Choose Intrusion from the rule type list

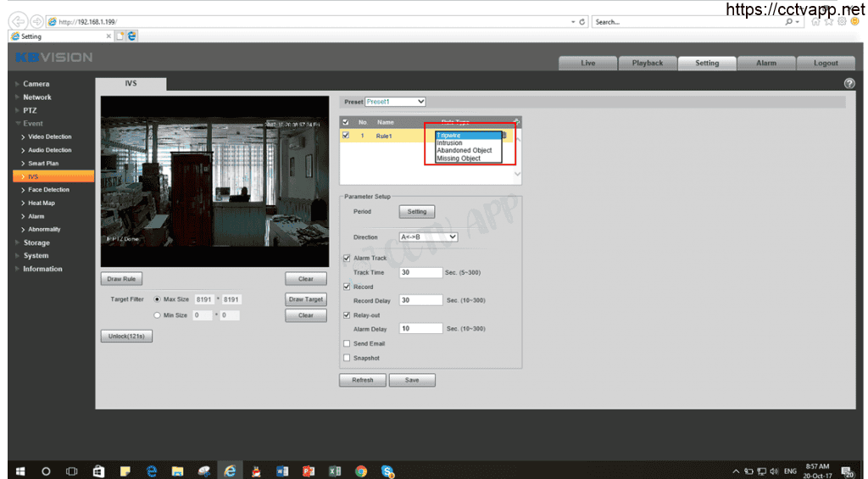tap(450, 143)
